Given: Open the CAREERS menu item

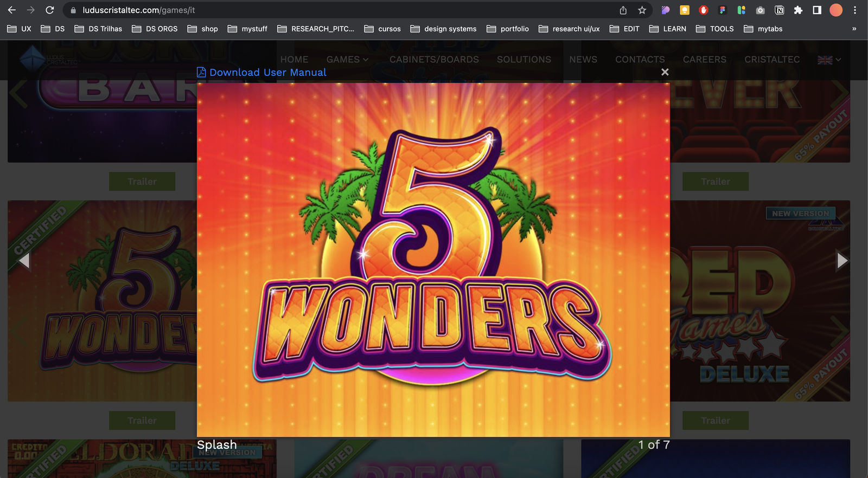Looking at the screenshot, I should pyautogui.click(x=705, y=60).
